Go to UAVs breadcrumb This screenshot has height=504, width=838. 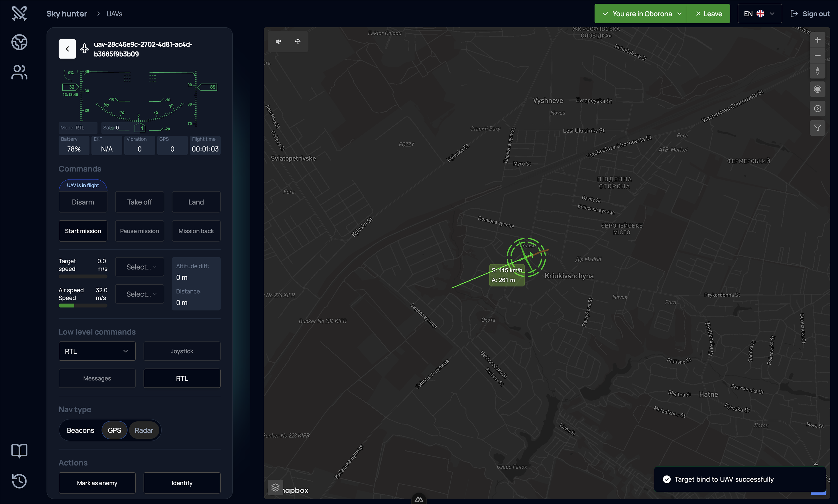(x=115, y=14)
